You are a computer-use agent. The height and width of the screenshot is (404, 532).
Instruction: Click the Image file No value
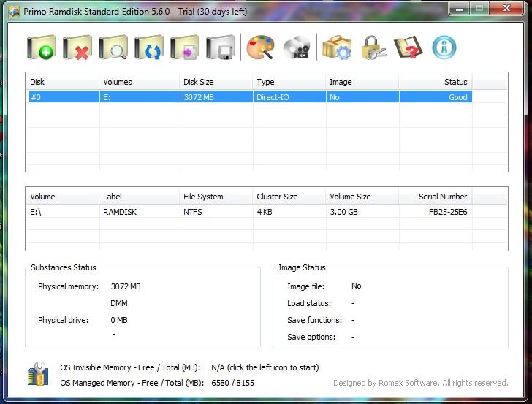point(357,286)
